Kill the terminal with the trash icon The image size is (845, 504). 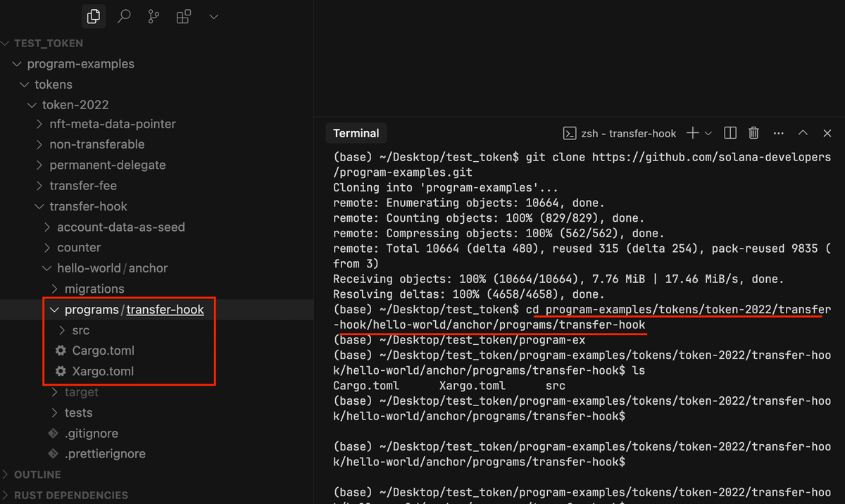(x=753, y=132)
